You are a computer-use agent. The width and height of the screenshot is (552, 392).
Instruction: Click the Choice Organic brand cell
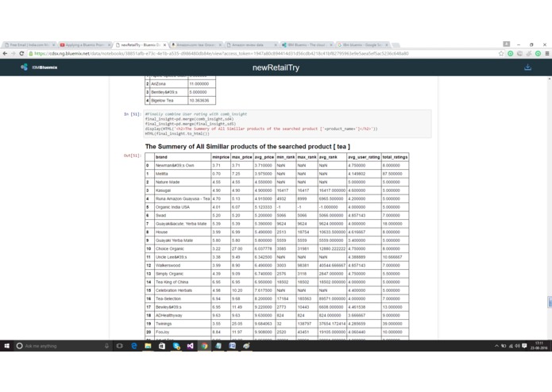click(183, 249)
